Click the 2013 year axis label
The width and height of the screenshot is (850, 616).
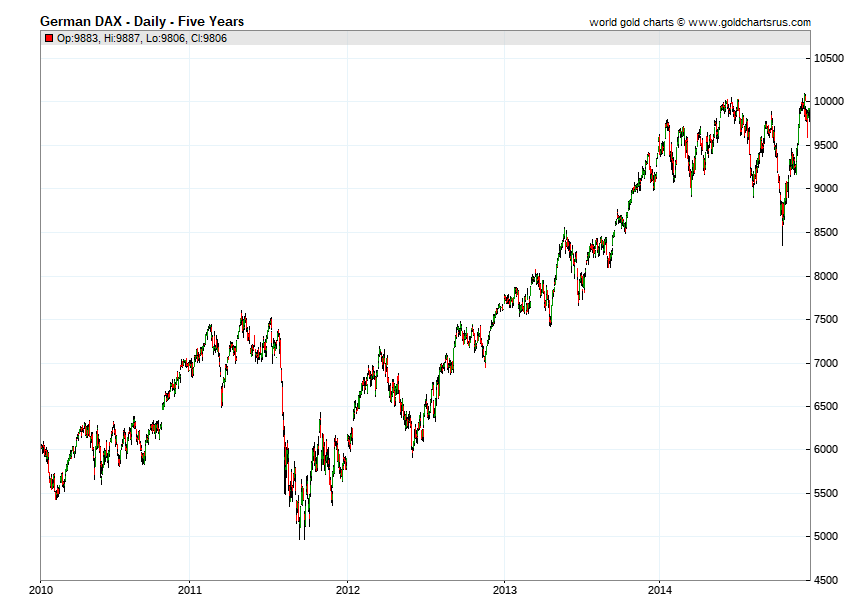click(505, 590)
